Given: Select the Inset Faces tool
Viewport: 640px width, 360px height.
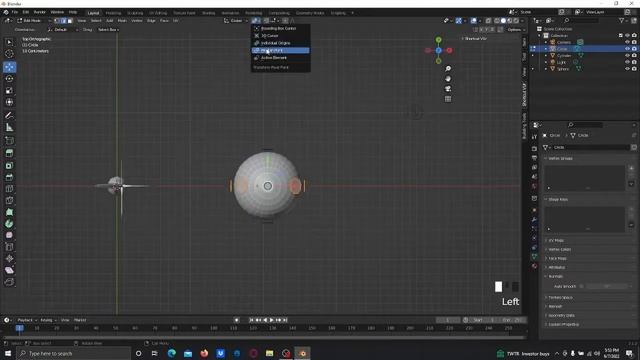Looking at the screenshot, I should tap(9, 165).
